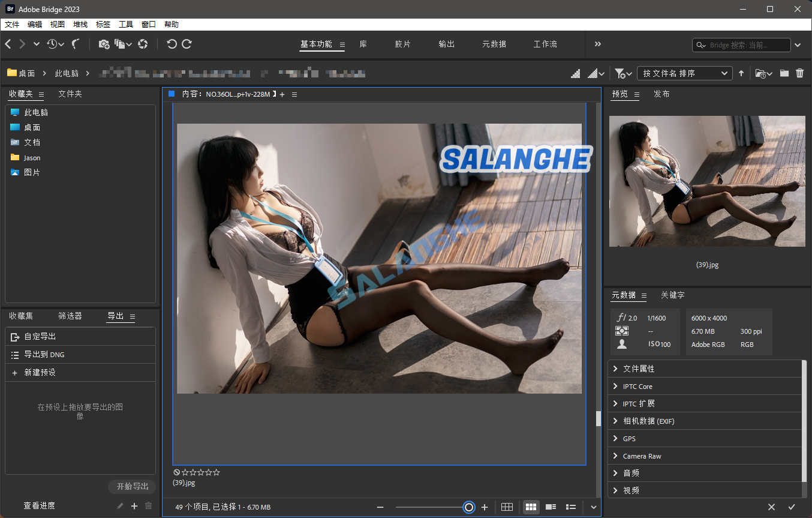This screenshot has width=812, height=518.
Task: Rotate image 90° counterclockwise
Action: (172, 44)
